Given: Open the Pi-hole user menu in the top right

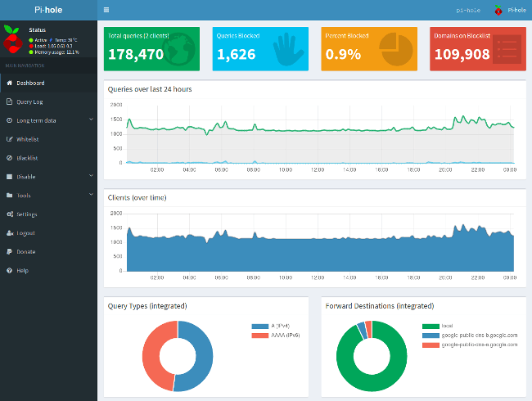Looking at the screenshot, I should (511, 11).
